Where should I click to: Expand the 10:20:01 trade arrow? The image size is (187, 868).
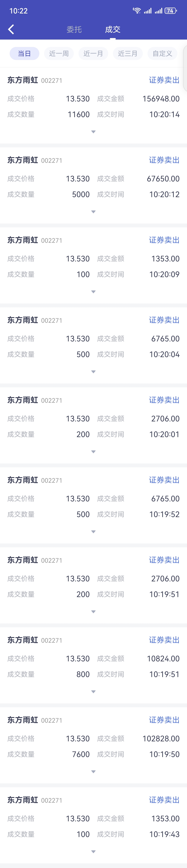click(x=93, y=451)
